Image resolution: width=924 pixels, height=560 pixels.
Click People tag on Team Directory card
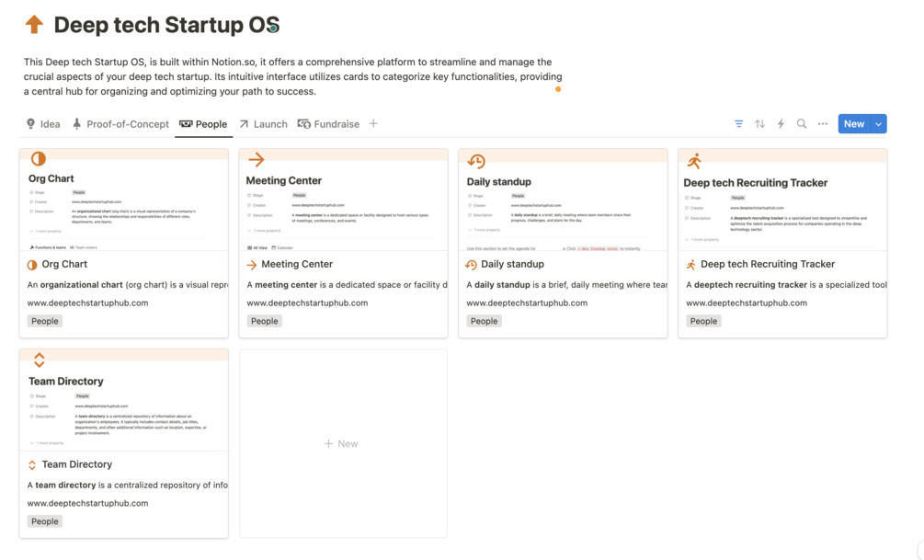[44, 521]
